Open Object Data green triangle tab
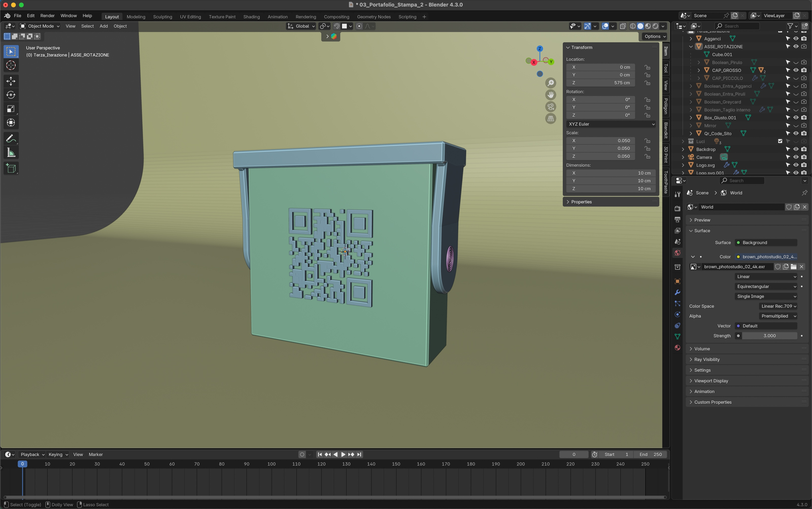 [678, 337]
